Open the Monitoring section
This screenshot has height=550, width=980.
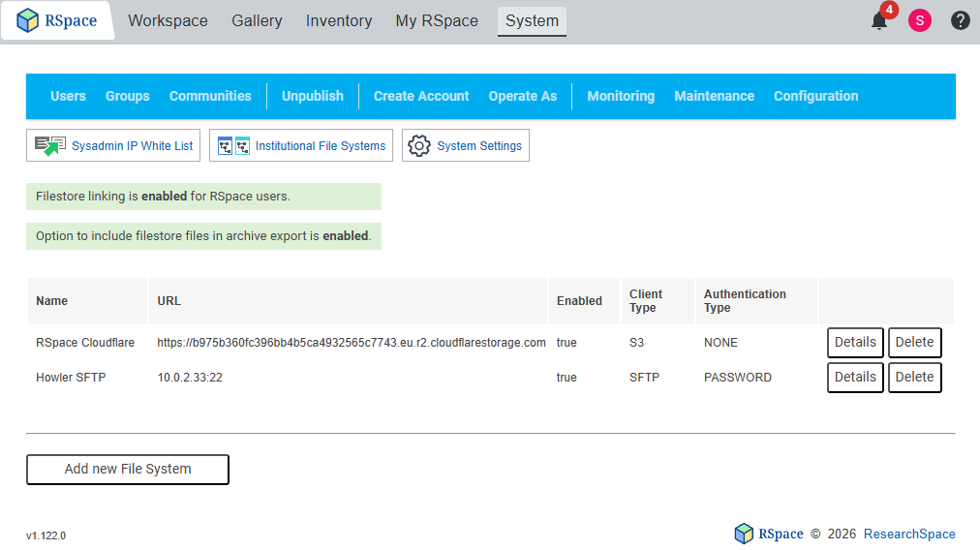point(621,96)
